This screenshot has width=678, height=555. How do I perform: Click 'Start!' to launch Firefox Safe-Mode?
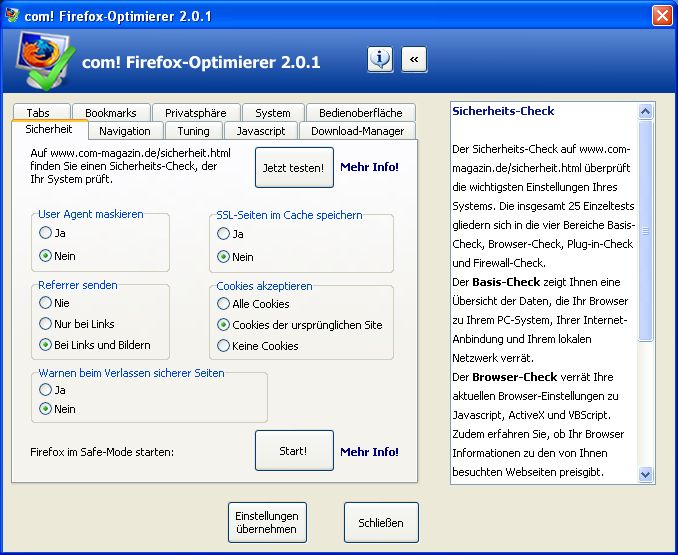(x=293, y=451)
